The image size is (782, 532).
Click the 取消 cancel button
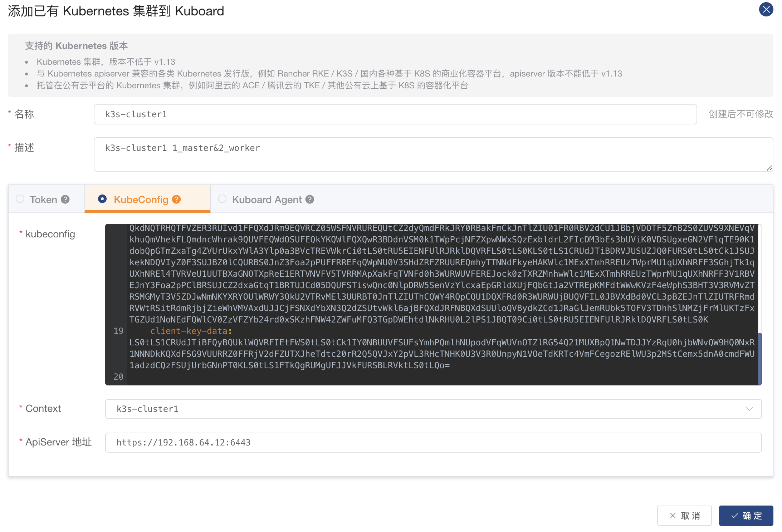(684, 516)
